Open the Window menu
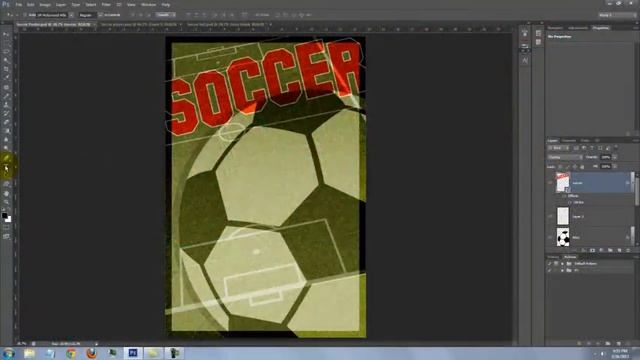This screenshot has width=640, height=360. [x=148, y=4]
